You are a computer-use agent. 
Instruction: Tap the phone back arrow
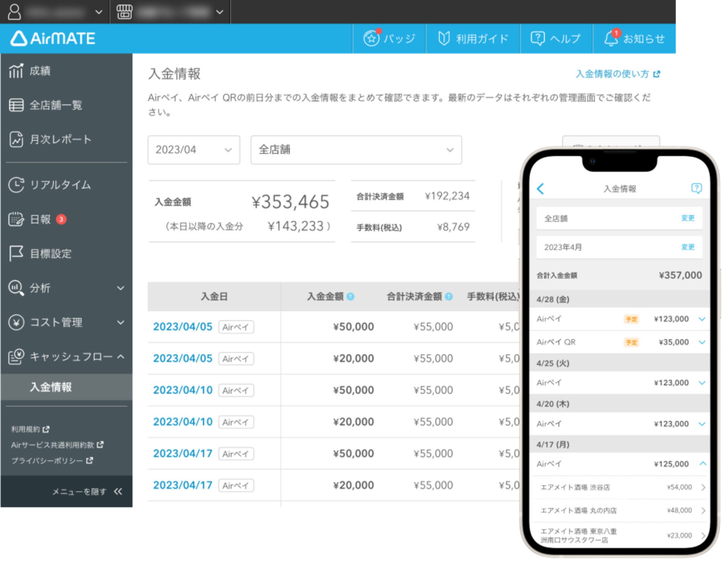tap(540, 189)
